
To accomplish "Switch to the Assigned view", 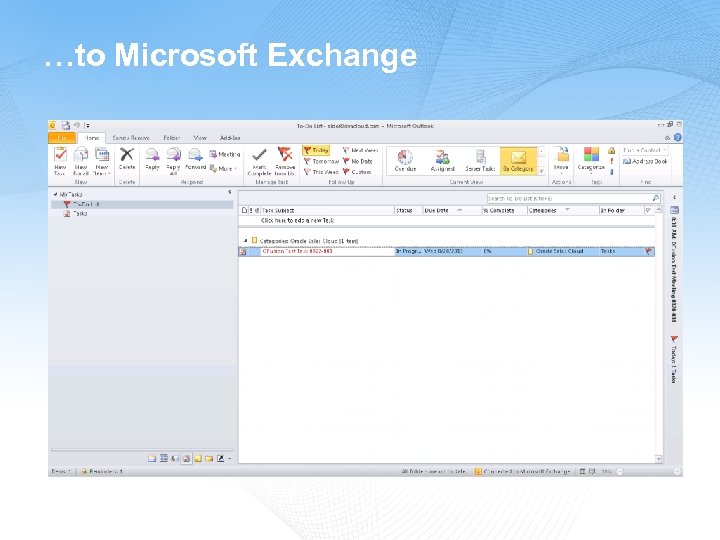I will (442, 161).
